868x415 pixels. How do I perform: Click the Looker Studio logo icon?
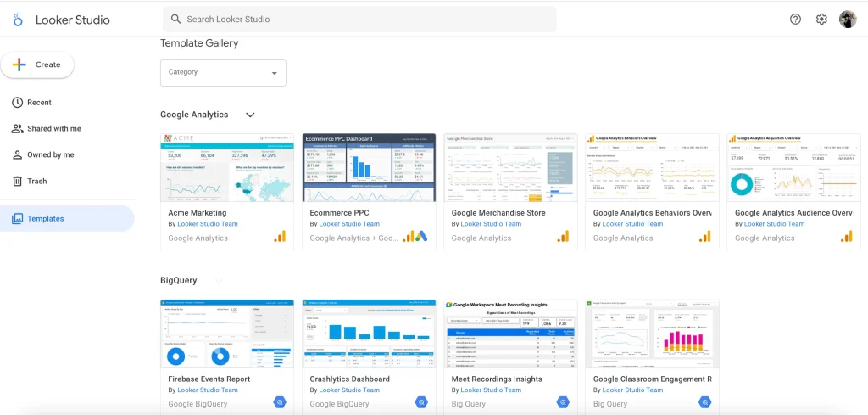[18, 20]
